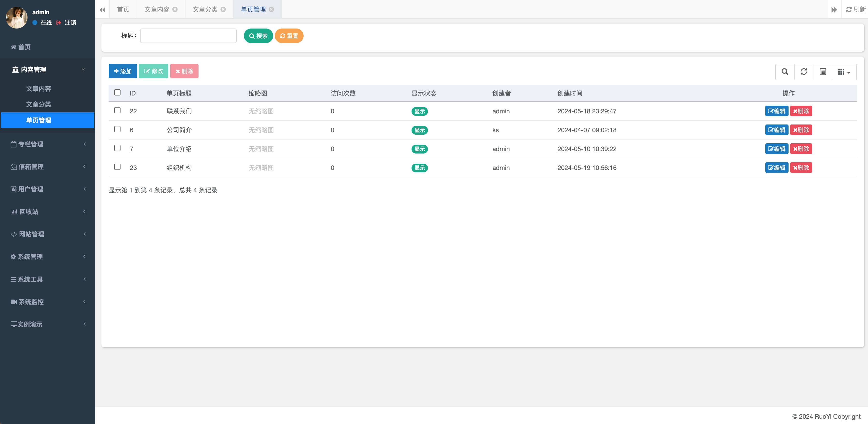
Task: Open 回收站 from the sidebar
Action: pos(29,212)
